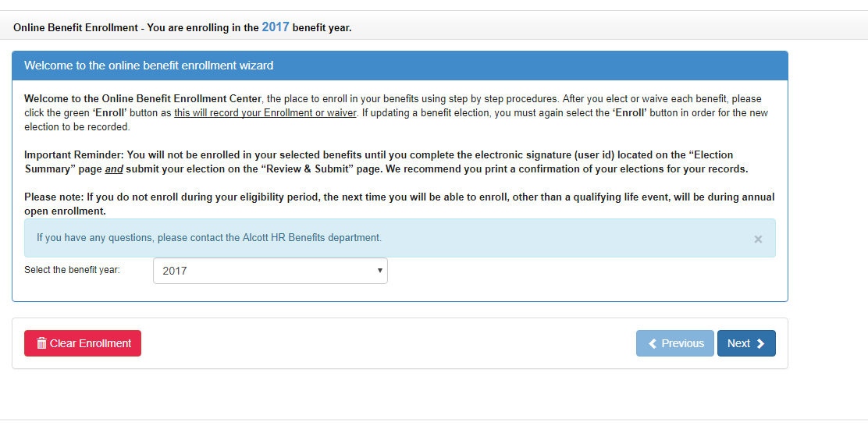The image size is (868, 440).
Task: Click the Alcott HR Benefits contact message
Action: click(x=209, y=238)
